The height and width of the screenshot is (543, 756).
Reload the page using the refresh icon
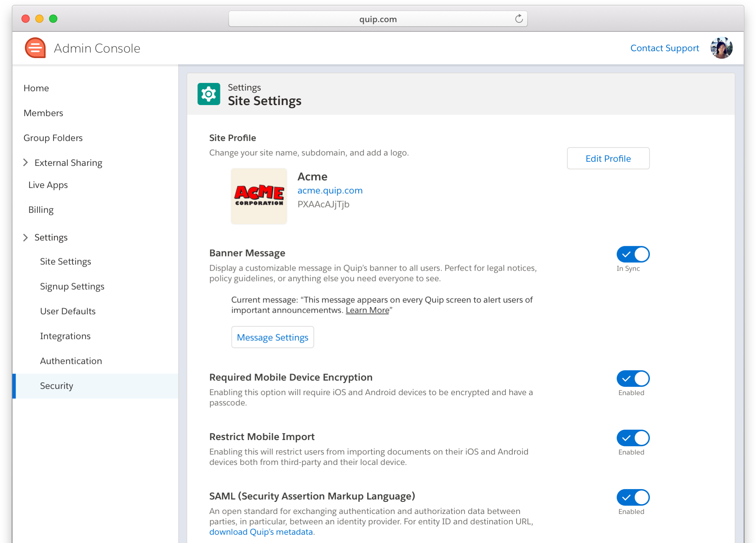pos(519,19)
